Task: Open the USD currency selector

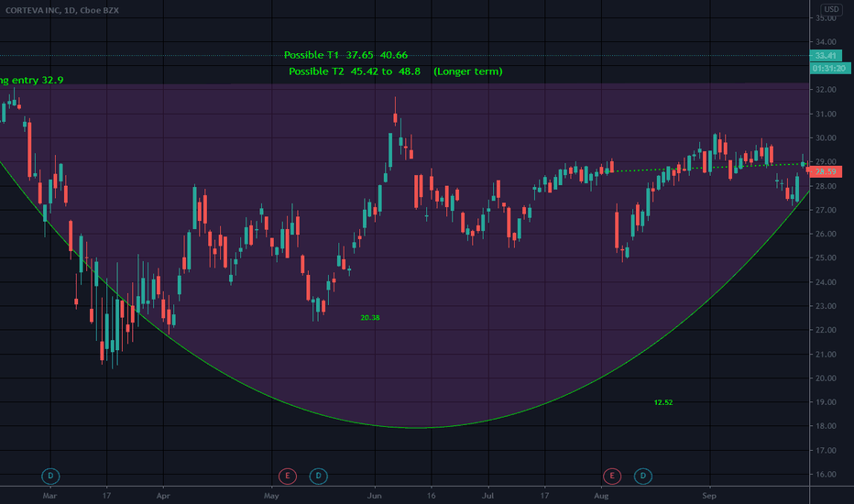Action: 831,9
